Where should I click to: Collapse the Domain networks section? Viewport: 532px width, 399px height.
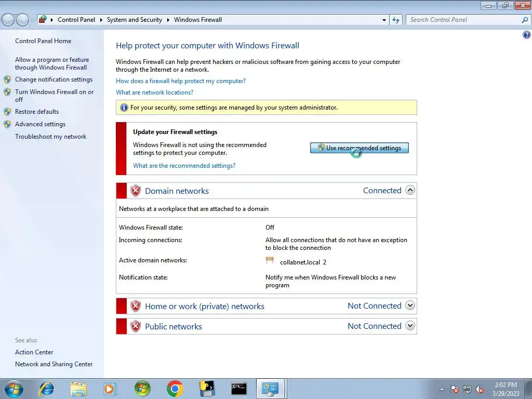tap(410, 190)
